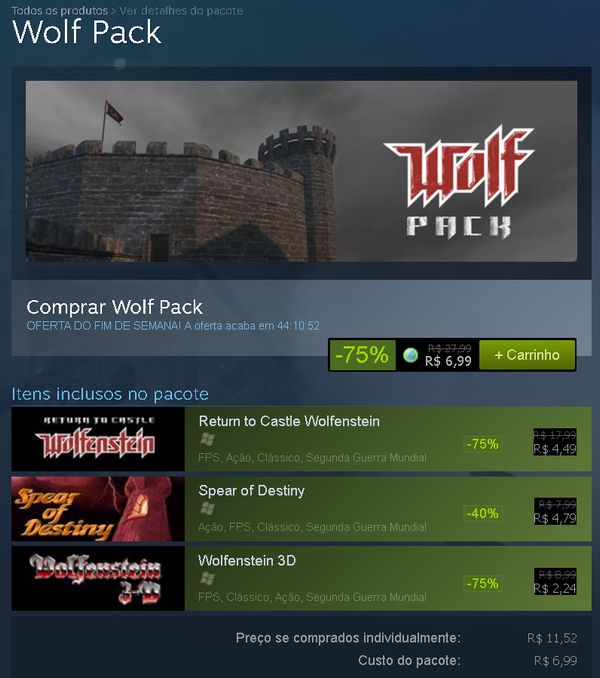
Task: Click the R$ 4,49 price for Return to Castle
Action: [x=555, y=449]
